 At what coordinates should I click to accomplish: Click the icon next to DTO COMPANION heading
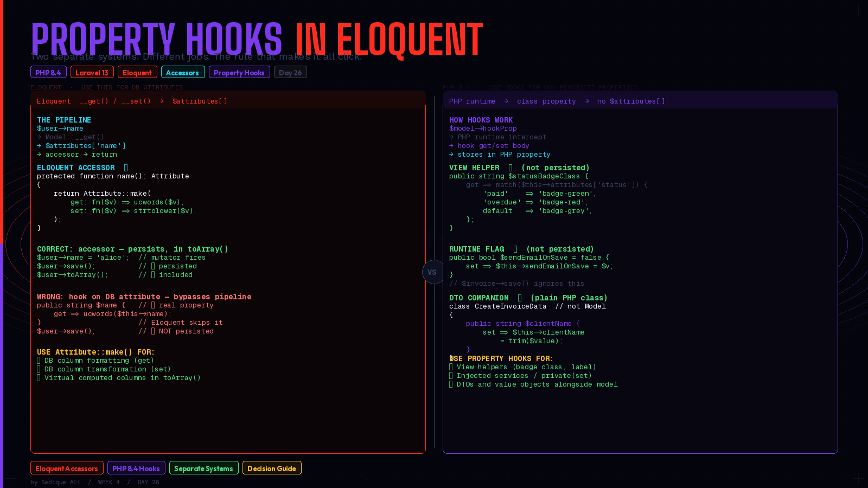pyautogui.click(x=519, y=297)
